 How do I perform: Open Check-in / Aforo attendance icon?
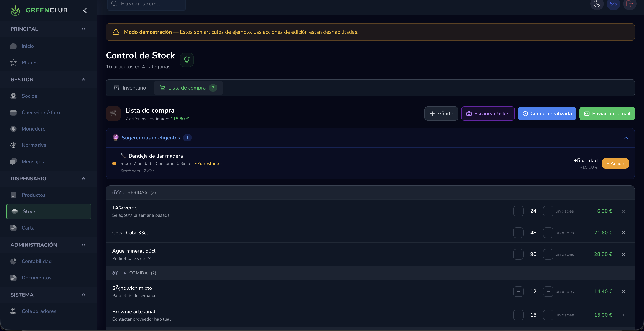pos(13,112)
